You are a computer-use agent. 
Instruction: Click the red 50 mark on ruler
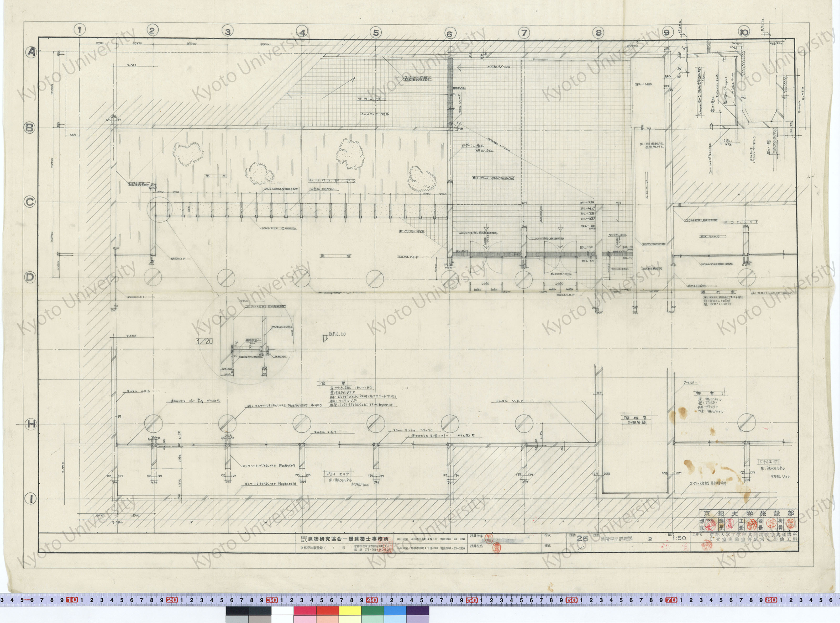472,600
